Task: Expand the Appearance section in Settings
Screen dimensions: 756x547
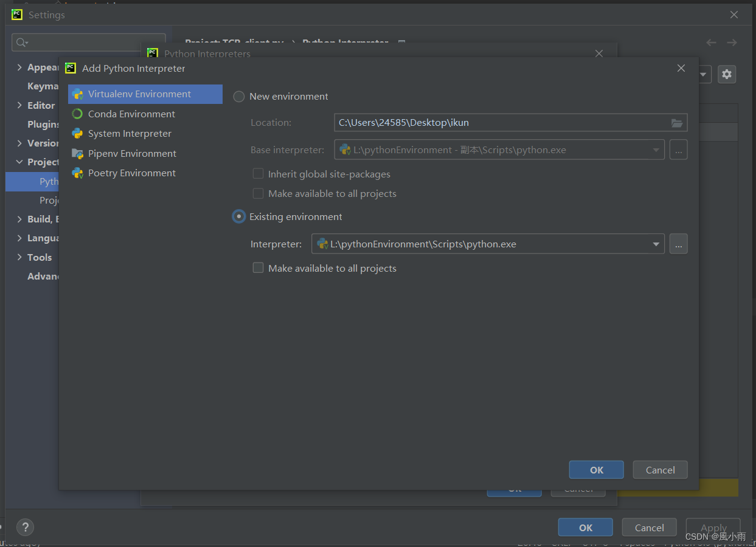Action: [19, 67]
